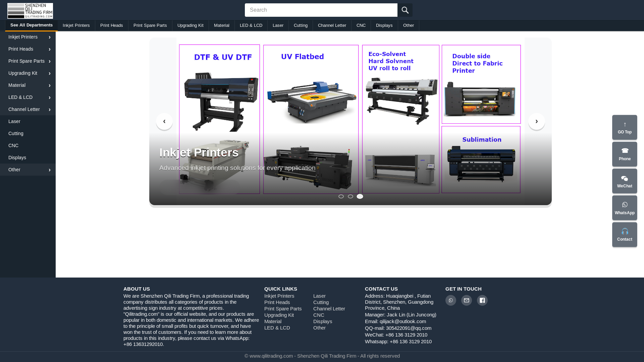The width and height of the screenshot is (644, 362).
Task: Open CNC in top nav
Action: [x=361, y=25]
